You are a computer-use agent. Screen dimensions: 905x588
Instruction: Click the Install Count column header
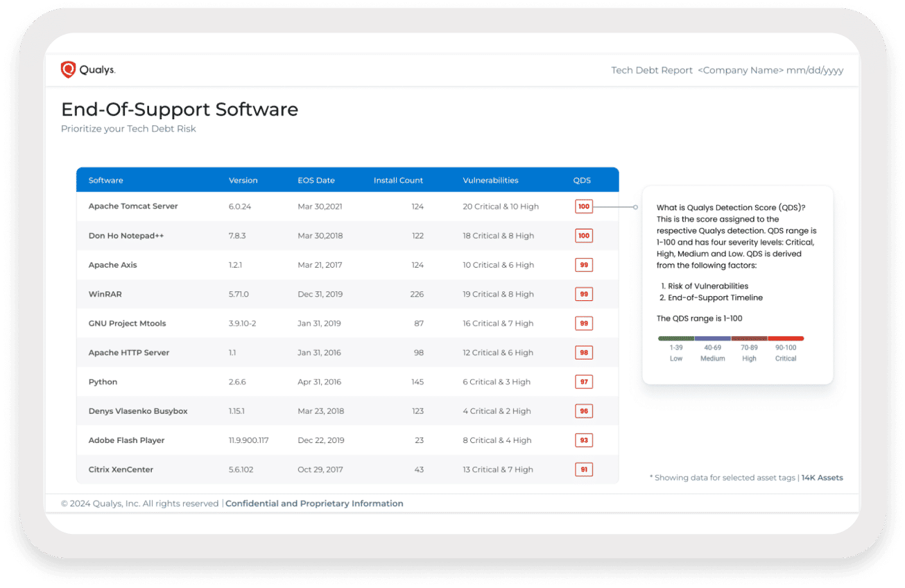[398, 180]
